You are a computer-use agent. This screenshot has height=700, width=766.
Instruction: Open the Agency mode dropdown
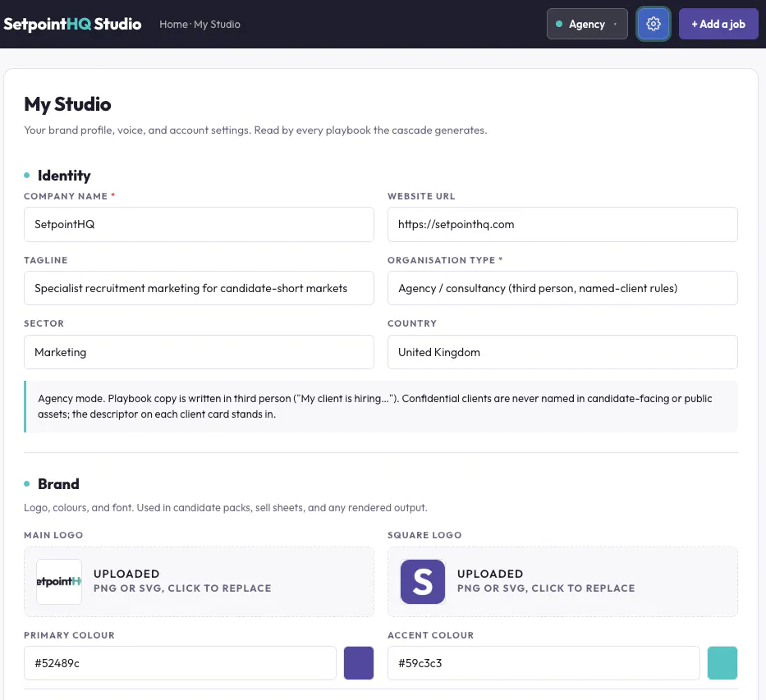pyautogui.click(x=587, y=24)
